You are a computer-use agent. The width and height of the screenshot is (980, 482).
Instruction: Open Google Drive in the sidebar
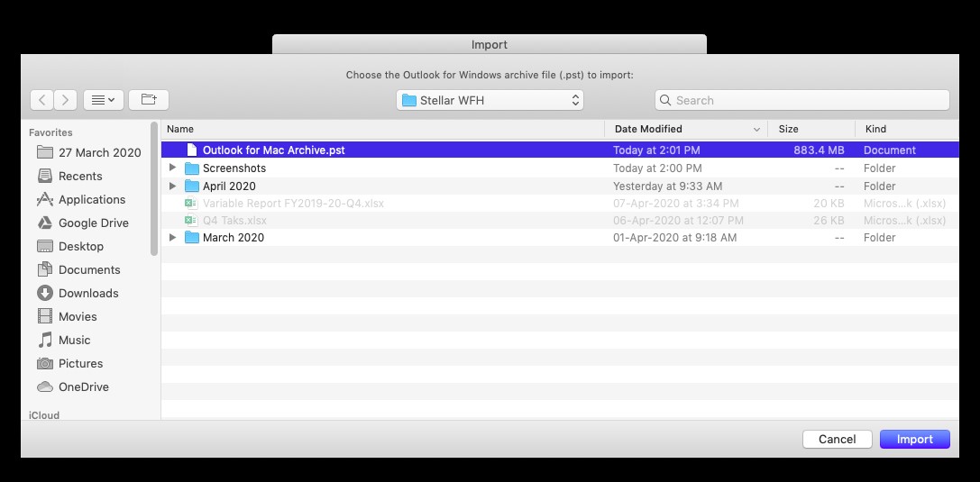tap(93, 223)
